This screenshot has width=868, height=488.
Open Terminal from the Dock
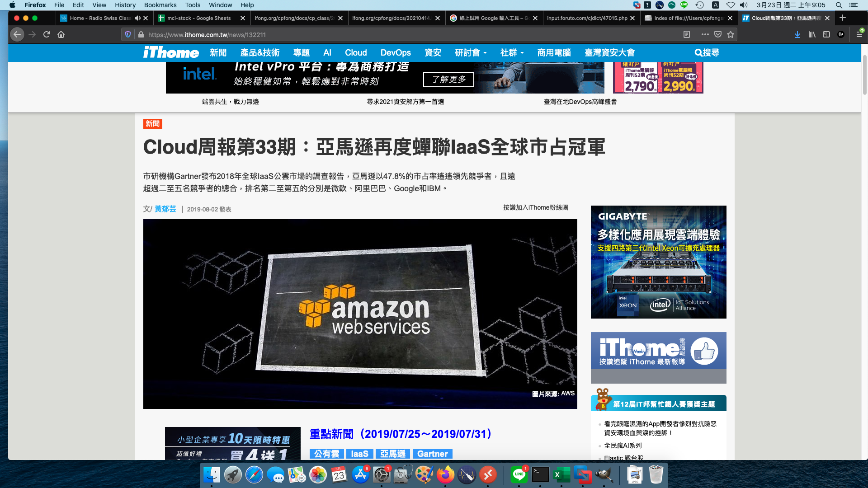(540, 474)
